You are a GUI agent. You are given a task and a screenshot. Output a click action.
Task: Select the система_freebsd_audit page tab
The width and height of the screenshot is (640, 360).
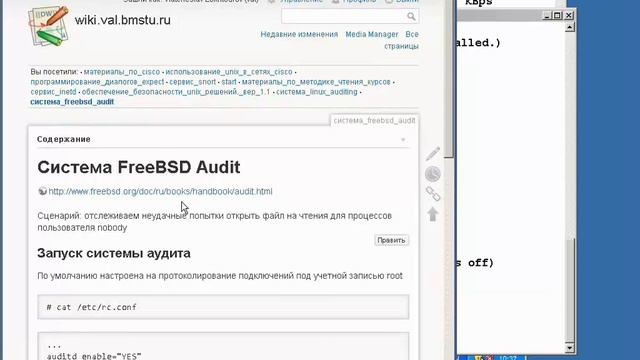point(374,120)
